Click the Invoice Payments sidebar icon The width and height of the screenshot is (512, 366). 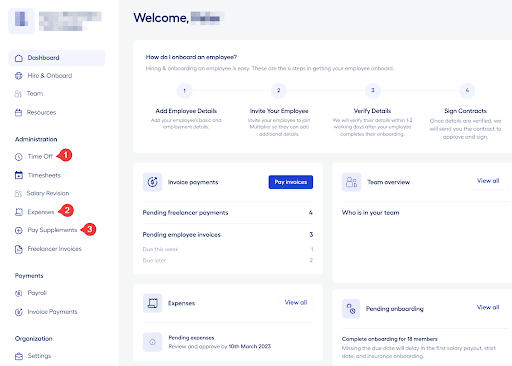pos(19,312)
